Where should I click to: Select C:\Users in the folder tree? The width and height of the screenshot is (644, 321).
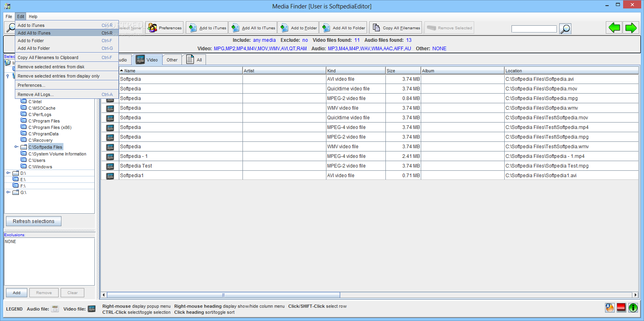(37, 160)
